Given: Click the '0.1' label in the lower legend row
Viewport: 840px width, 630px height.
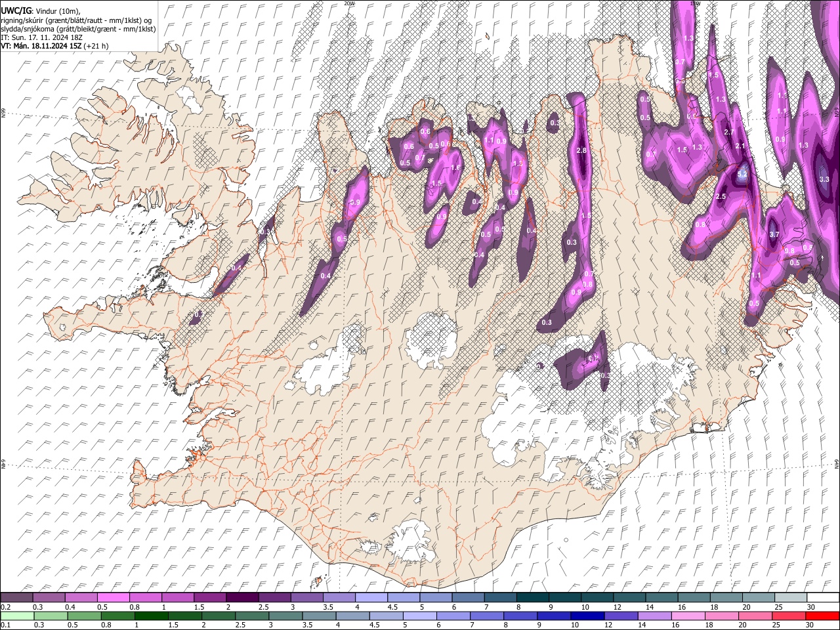Looking at the screenshot, I should (6, 625).
